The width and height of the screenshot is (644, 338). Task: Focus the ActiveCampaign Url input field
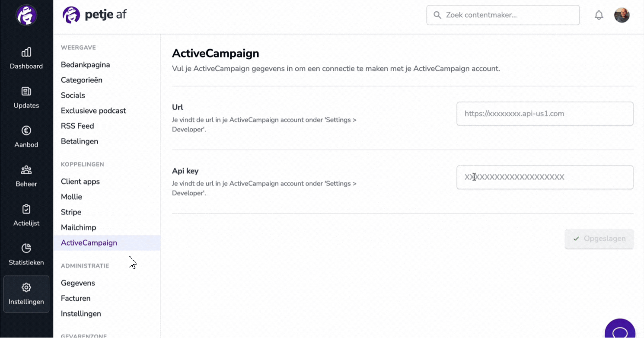[x=545, y=114]
